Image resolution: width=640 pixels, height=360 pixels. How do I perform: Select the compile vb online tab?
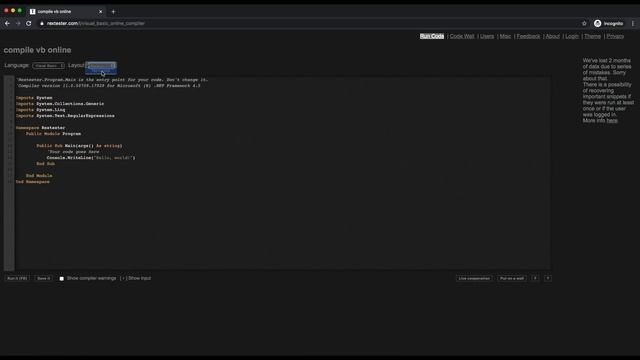pos(65,11)
